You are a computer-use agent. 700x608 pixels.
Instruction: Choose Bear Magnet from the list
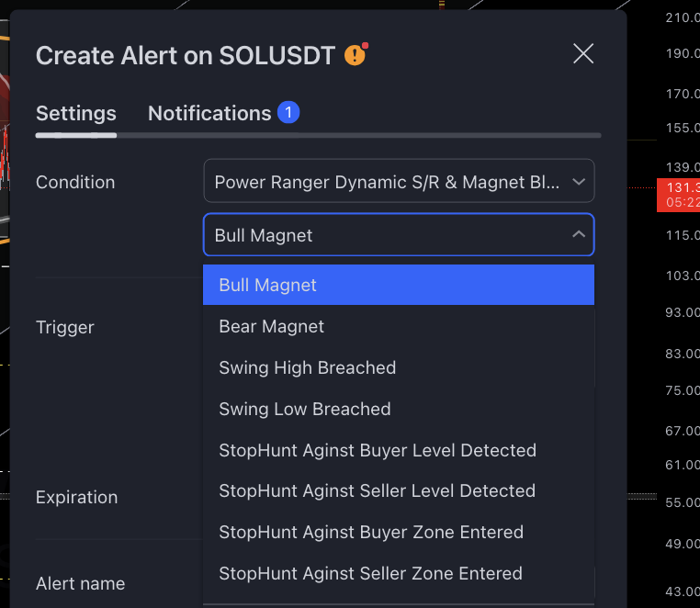tap(271, 326)
